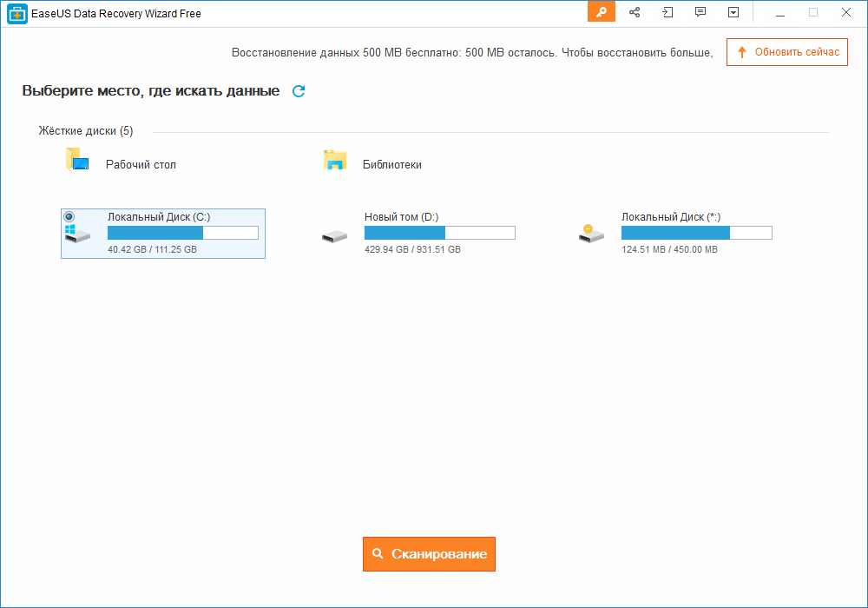
Task: Click the Выберите место heading text
Action: coord(150,91)
